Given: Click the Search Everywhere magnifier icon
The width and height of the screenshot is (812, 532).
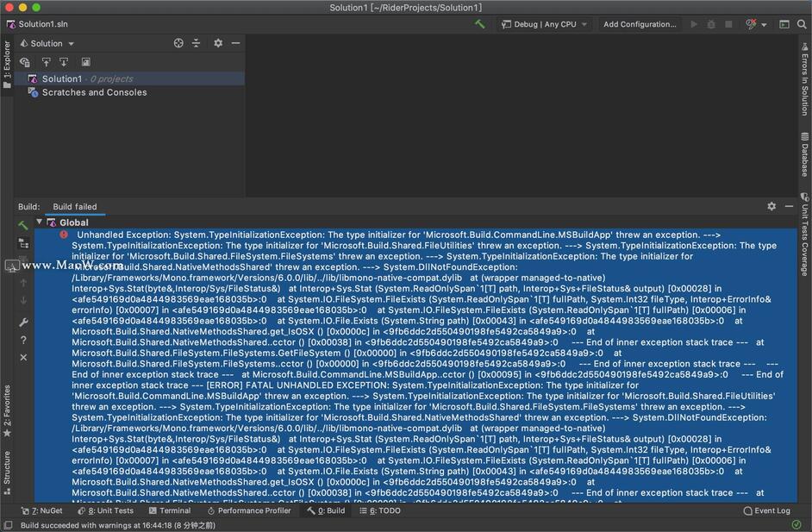Looking at the screenshot, I should (802, 24).
